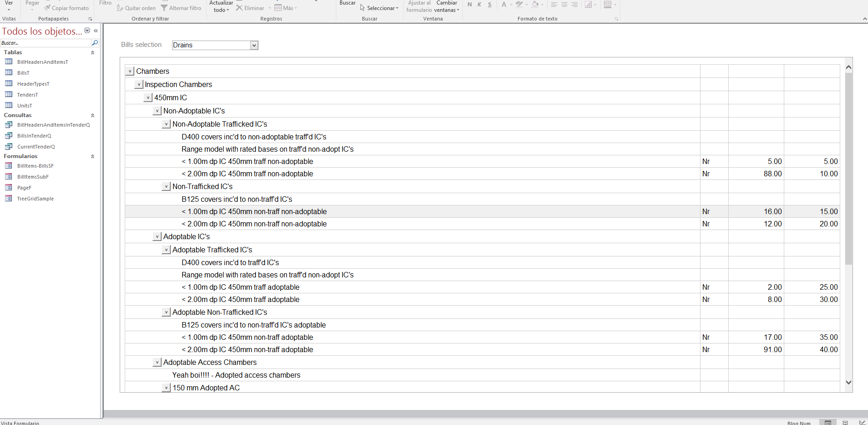This screenshot has width=868, height=425.
Task: Open the TreeGridSample form
Action: coord(35,199)
